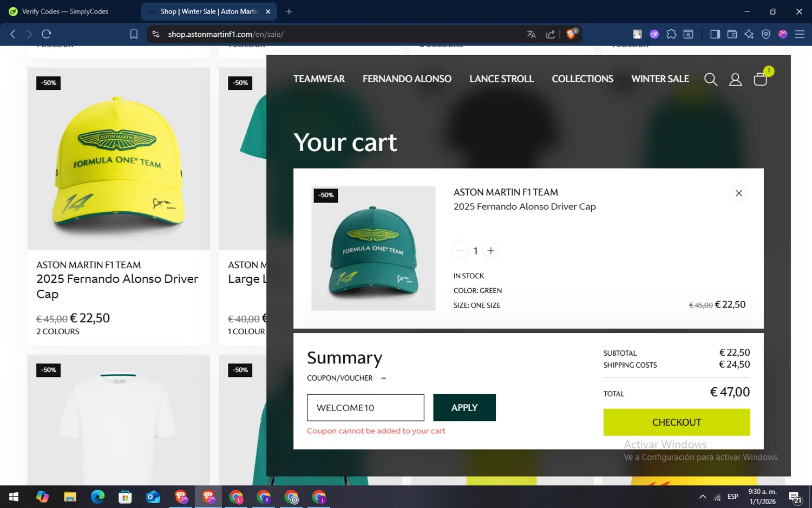Open the browser profile avatar
The image size is (812, 508).
click(x=783, y=34)
